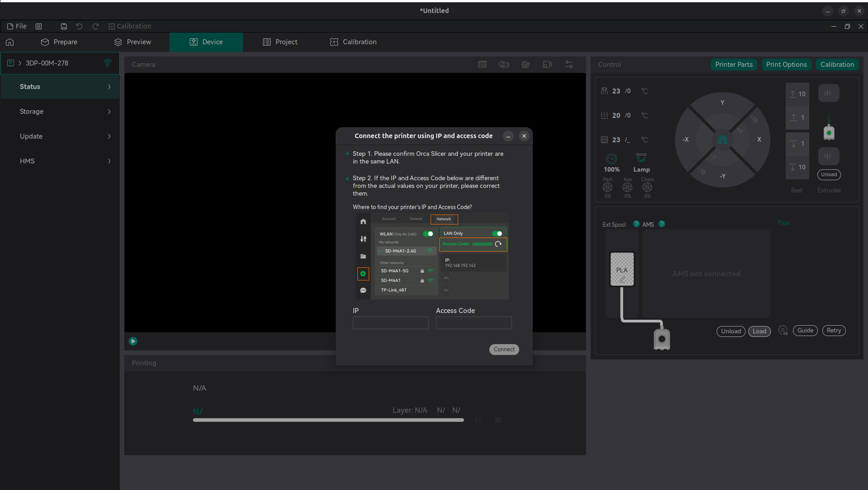
Task: Click the timelapse camera icon
Action: coord(504,65)
